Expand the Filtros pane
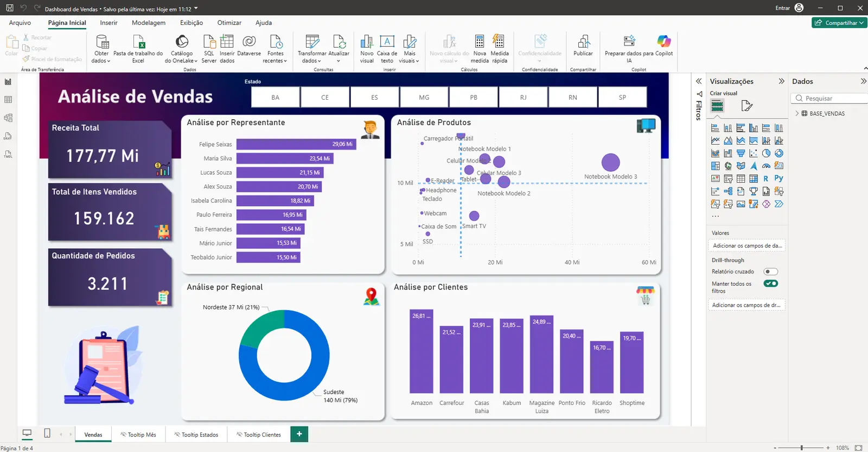Screen dimensions: 868x452 (x=699, y=81)
